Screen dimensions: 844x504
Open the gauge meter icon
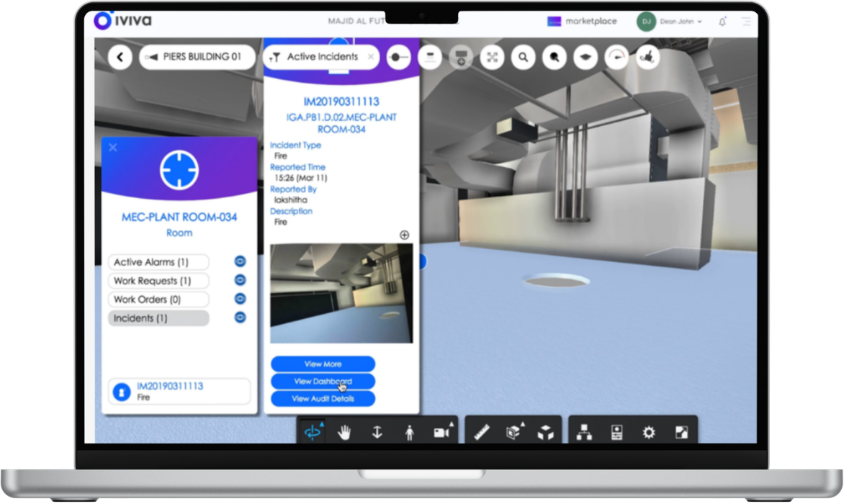click(x=617, y=57)
